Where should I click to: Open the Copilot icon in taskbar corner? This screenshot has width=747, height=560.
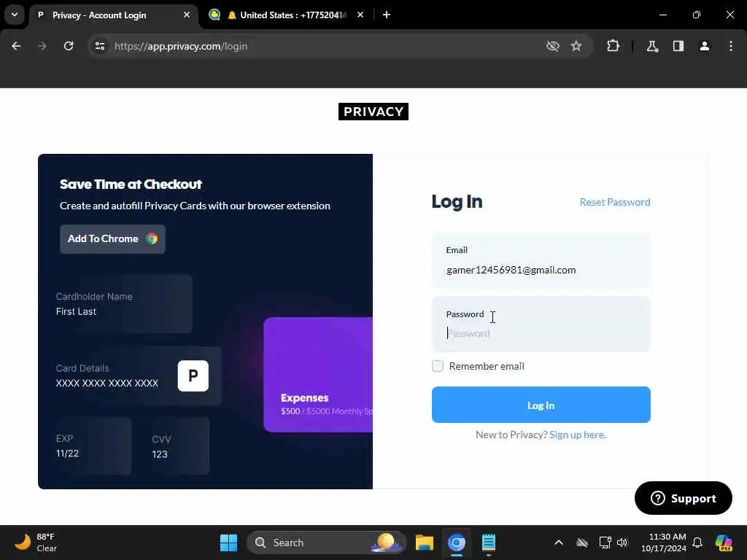(723, 542)
